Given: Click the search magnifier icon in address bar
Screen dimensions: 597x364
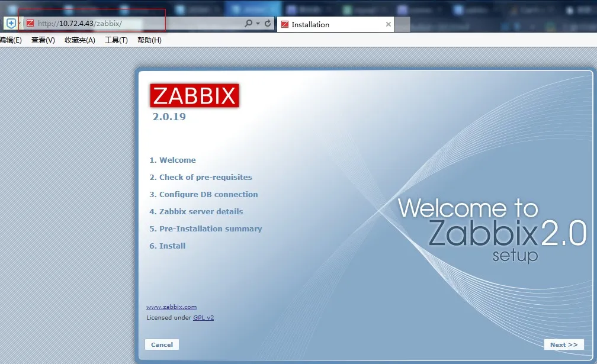Looking at the screenshot, I should pyautogui.click(x=248, y=24).
